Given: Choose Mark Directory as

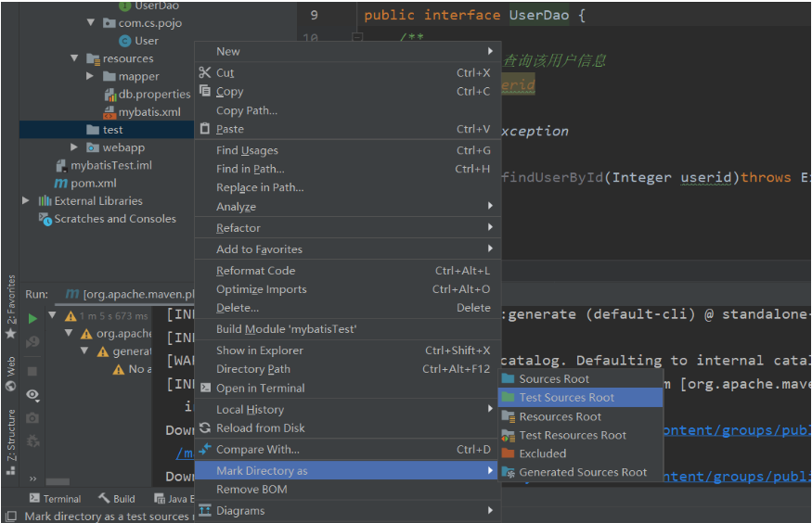Looking at the screenshot, I should [348, 470].
